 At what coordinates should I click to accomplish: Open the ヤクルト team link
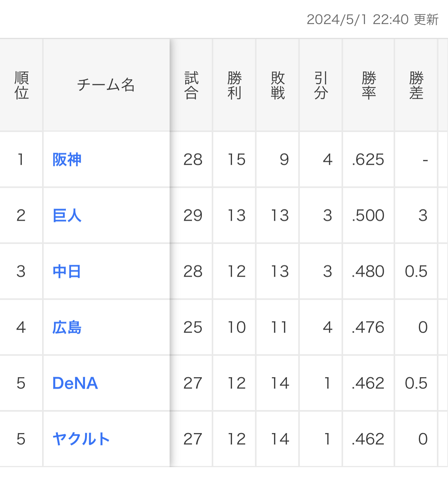(81, 439)
